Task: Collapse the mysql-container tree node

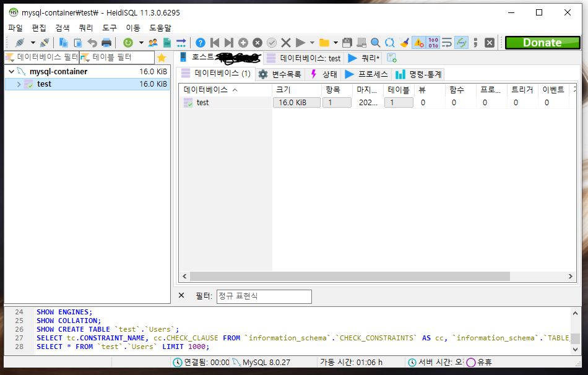Action: coord(11,71)
